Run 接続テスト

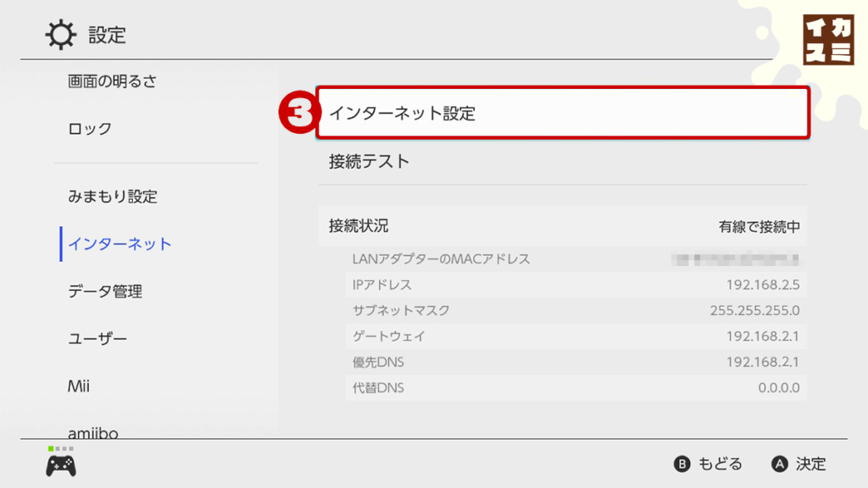pos(563,162)
